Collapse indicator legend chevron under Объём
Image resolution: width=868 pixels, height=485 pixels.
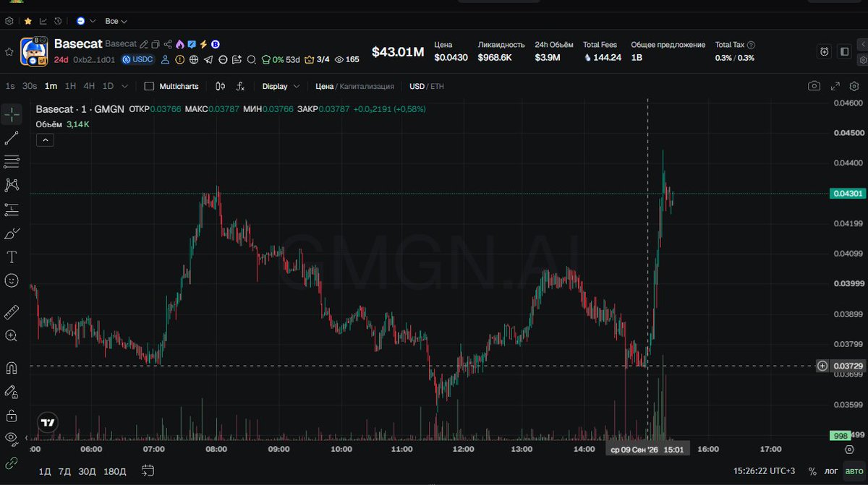(x=45, y=140)
